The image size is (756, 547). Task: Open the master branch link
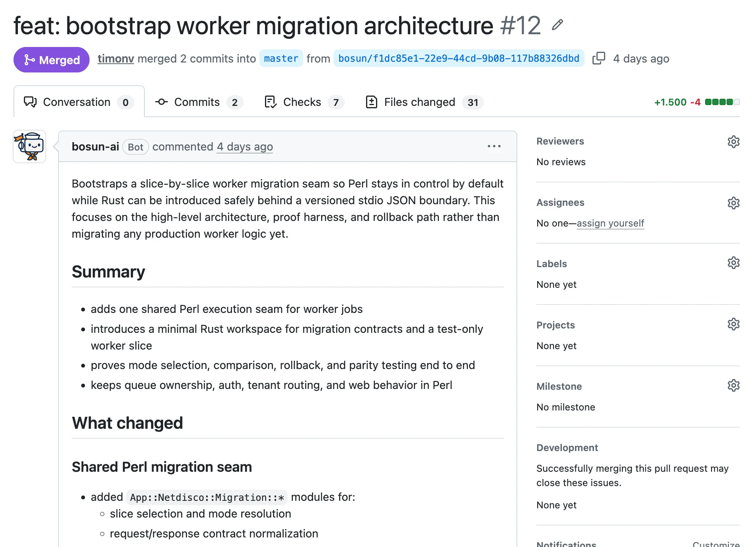[281, 59]
